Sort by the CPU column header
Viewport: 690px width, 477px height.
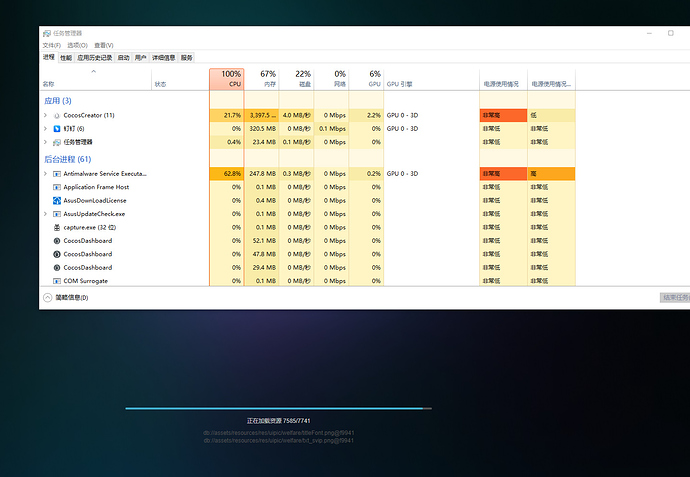click(x=227, y=79)
